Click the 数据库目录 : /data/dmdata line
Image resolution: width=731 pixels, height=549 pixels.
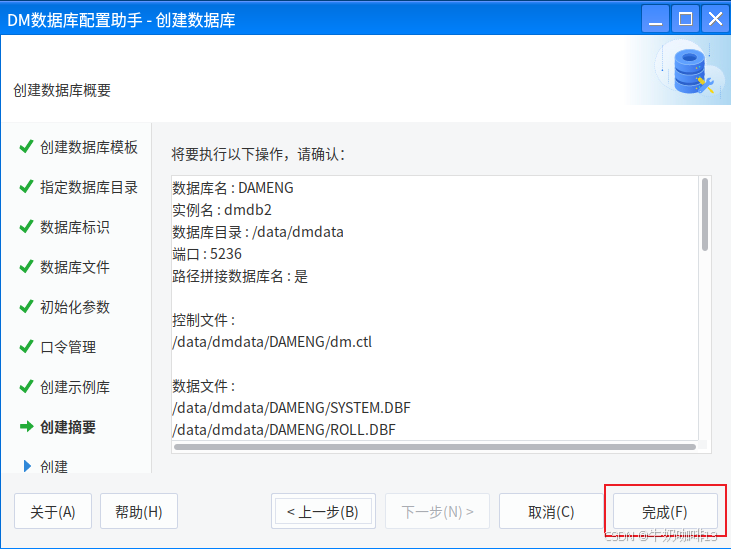coord(258,232)
